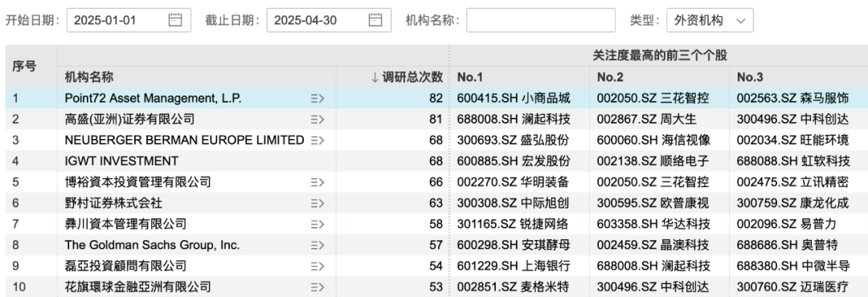Open details icon for NEUBERGER BERMAN EUROPE LIMITED

point(317,140)
